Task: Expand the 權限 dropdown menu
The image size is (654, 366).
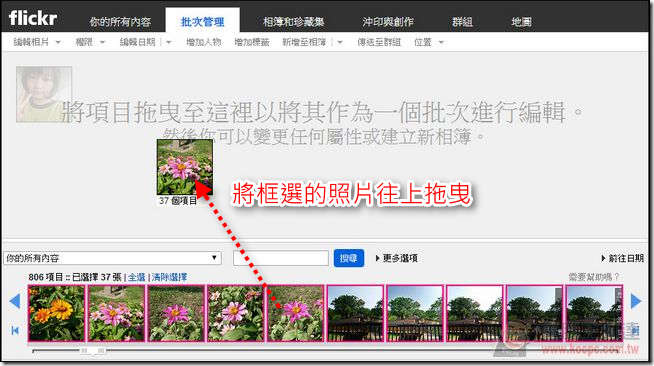Action: (x=90, y=42)
